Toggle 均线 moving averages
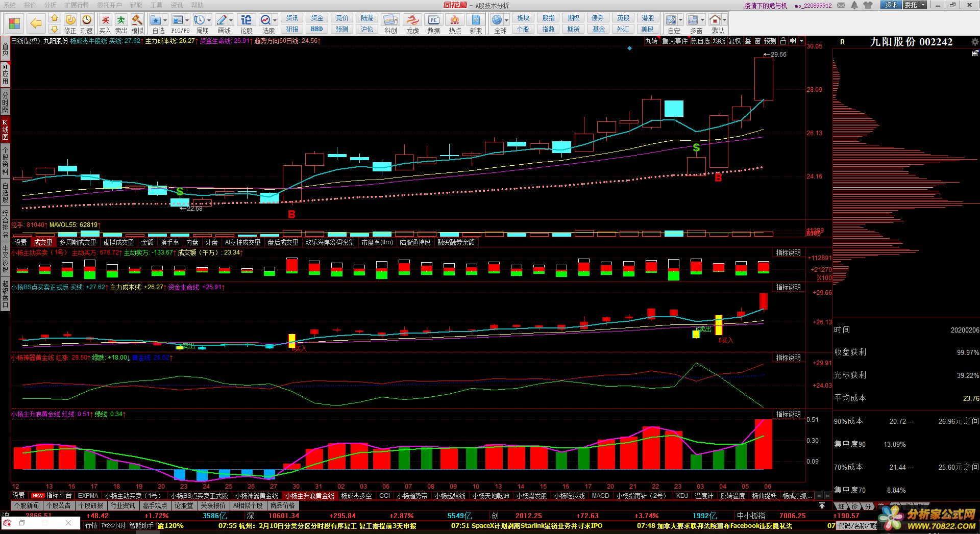This screenshot has height=534, width=980. (719, 41)
